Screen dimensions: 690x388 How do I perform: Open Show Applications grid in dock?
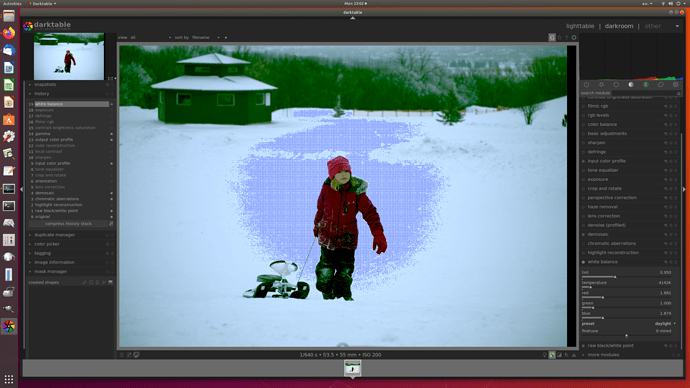[9, 379]
